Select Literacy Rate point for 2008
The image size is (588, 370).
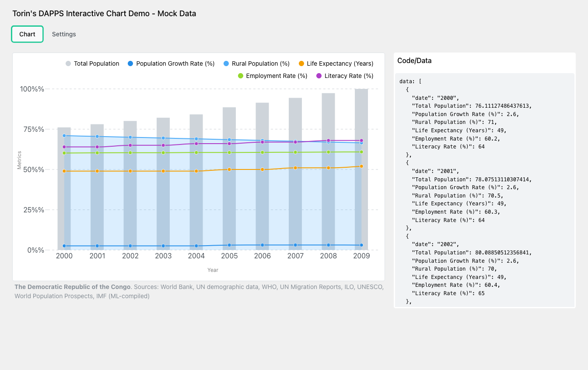pos(328,141)
